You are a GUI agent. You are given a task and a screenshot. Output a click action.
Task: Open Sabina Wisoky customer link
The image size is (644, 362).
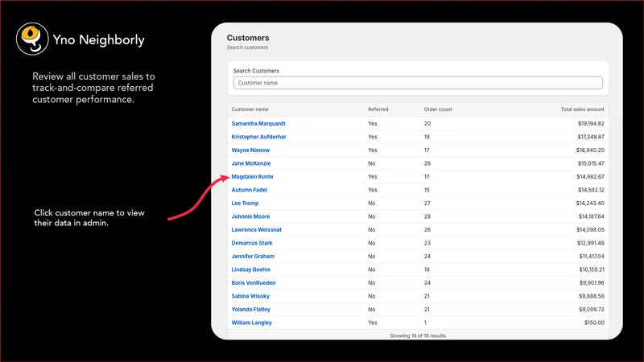250,296
